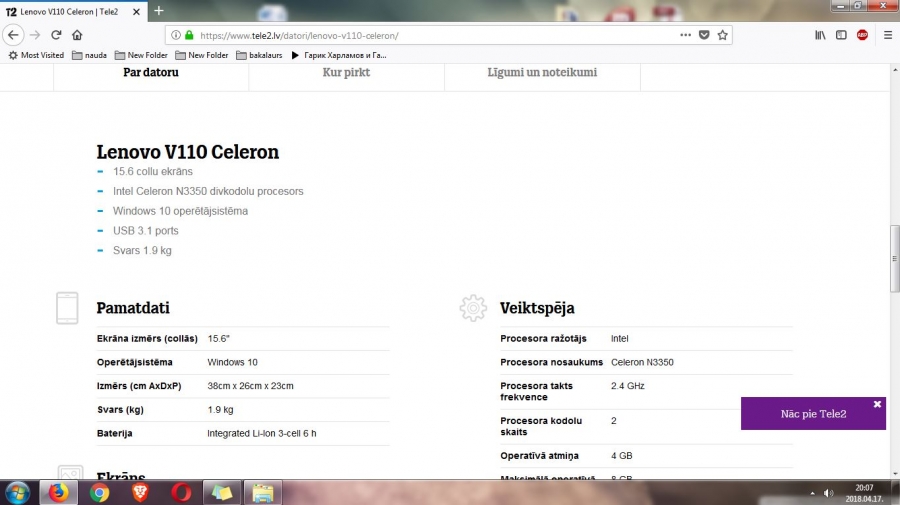Go back to the previous page
900x505 pixels.
[x=13, y=35]
